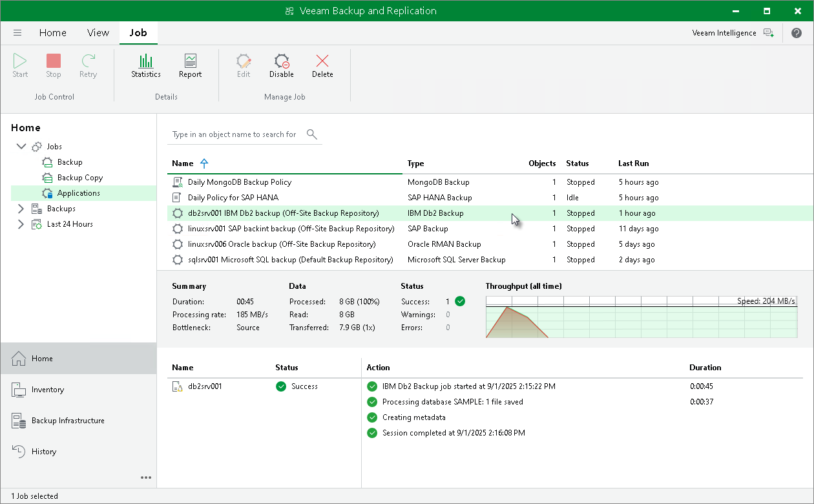Sort the list by Name column header
Screen dimensions: 814x504
[x=183, y=163]
